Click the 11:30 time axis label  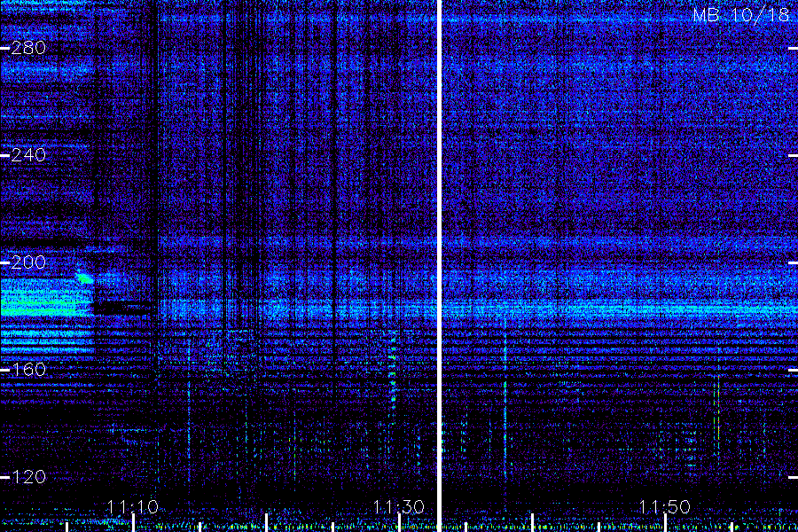pyautogui.click(x=399, y=506)
